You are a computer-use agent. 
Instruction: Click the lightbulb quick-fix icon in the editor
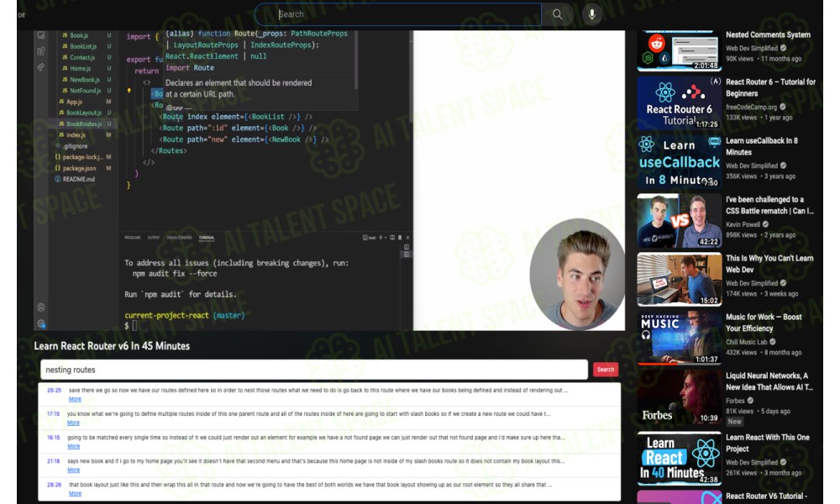coord(129,91)
